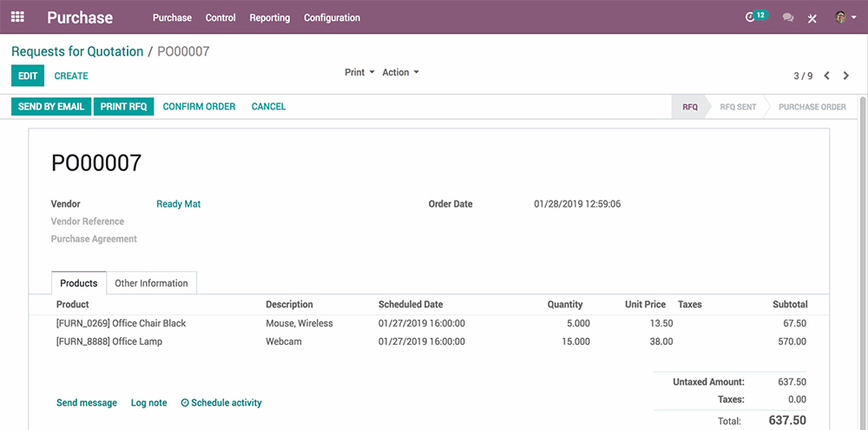Click the debug tools X icon
868x430 pixels.
click(x=812, y=18)
